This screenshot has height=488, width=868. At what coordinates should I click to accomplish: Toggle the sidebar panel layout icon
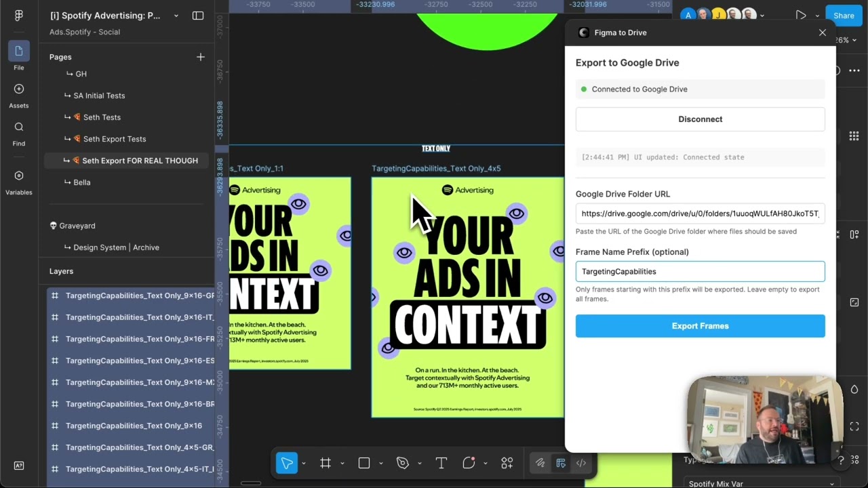198,16
